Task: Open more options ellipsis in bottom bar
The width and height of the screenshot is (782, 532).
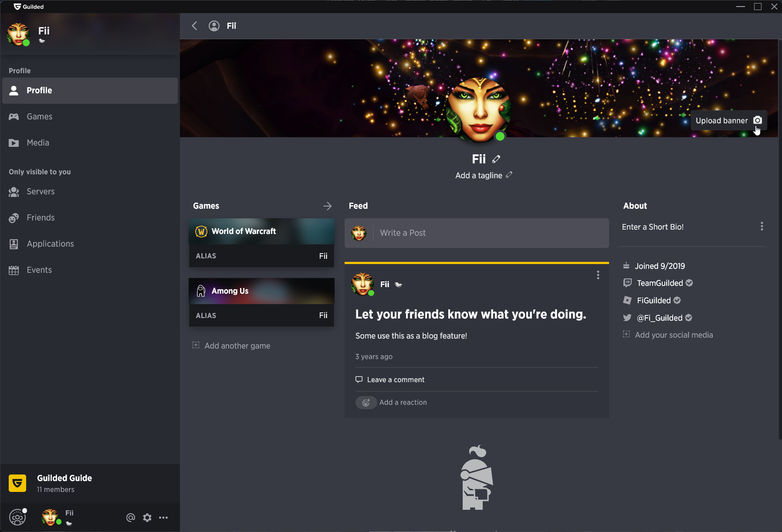Action: click(x=163, y=518)
